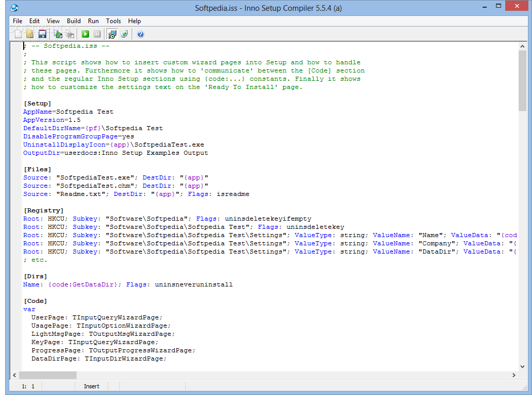Click vertical scrollbar up arrow
This screenshot has width=532, height=395.
click(523, 46)
